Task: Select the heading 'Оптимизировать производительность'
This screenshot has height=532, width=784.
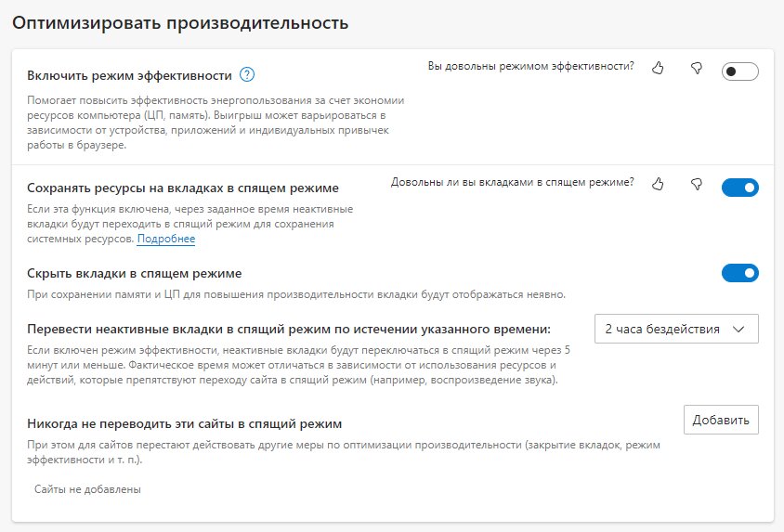Action: pyautogui.click(x=180, y=23)
